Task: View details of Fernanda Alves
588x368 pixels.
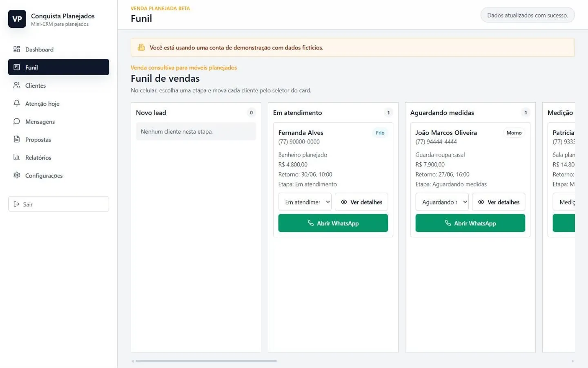Action: coord(361,202)
